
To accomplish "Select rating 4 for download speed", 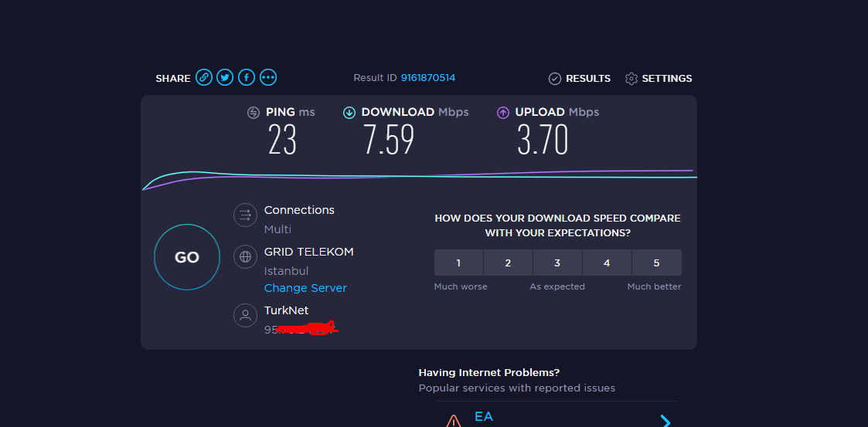I will click(607, 263).
